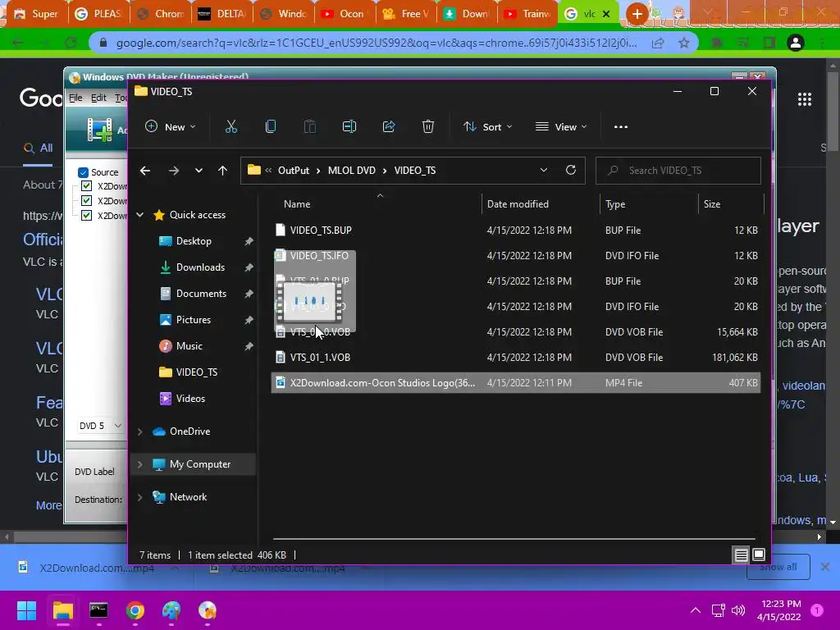Switch to the Ocon Chrome tab
840x630 pixels.
345,14
